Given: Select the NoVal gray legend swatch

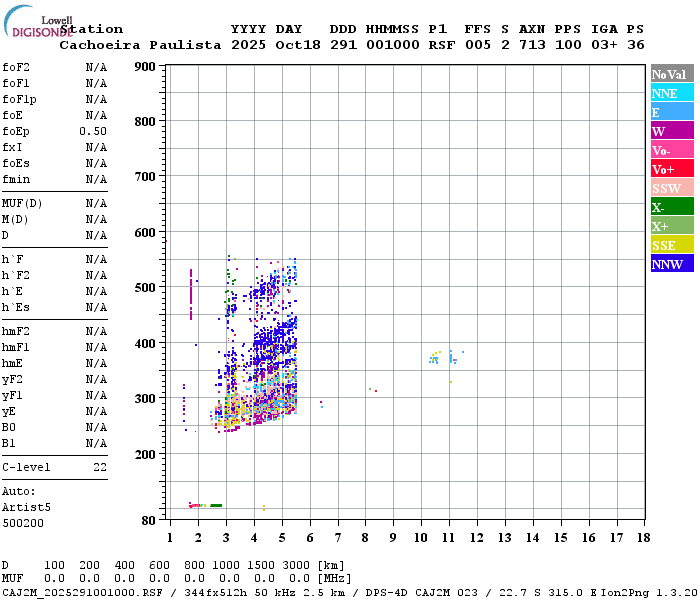Looking at the screenshot, I should pos(672,74).
